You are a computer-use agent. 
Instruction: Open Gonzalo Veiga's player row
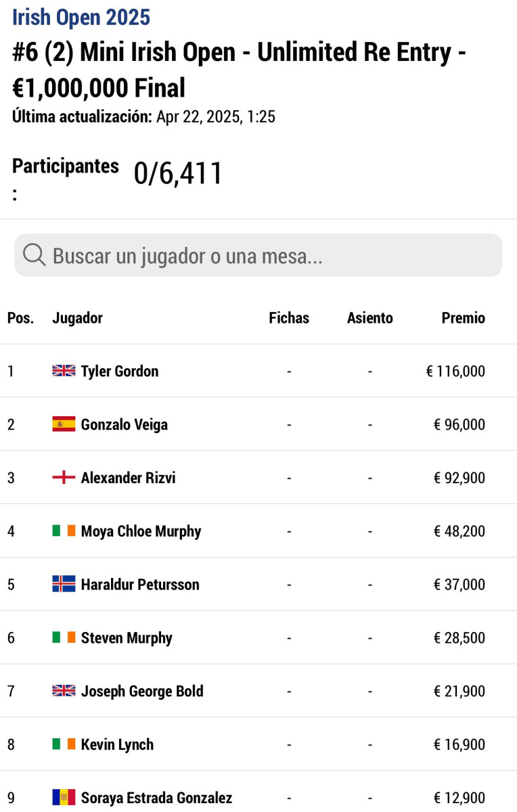tap(258, 424)
